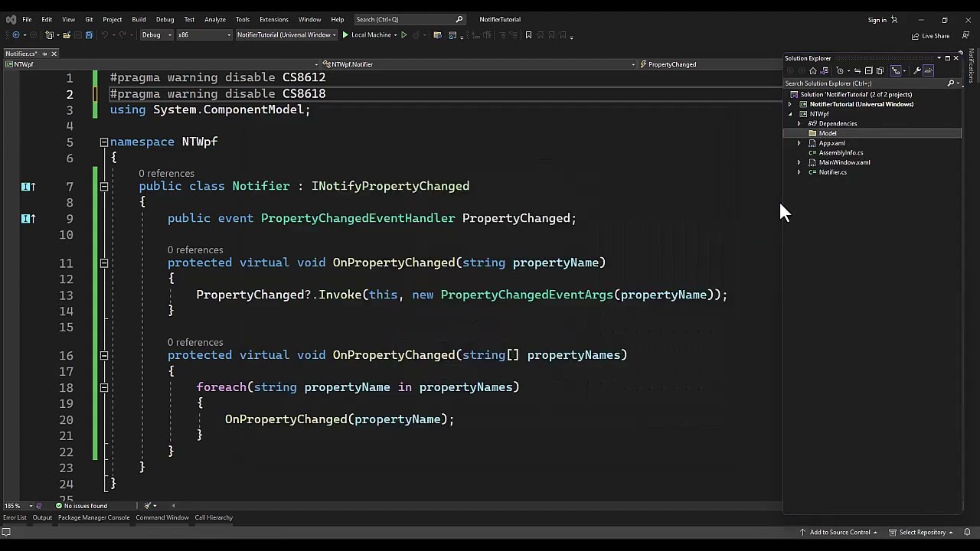This screenshot has height=551, width=980.
Task: Click Add to Source Control button
Action: click(x=838, y=532)
